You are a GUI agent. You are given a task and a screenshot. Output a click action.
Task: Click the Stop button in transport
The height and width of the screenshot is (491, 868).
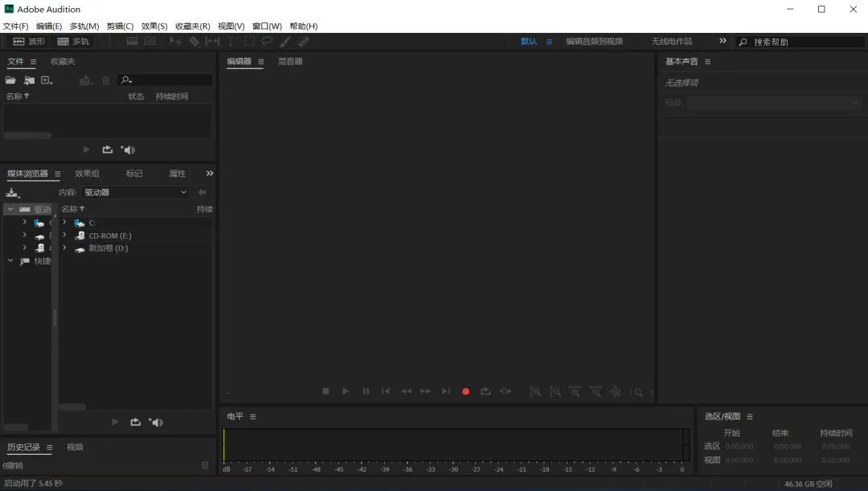pos(325,391)
